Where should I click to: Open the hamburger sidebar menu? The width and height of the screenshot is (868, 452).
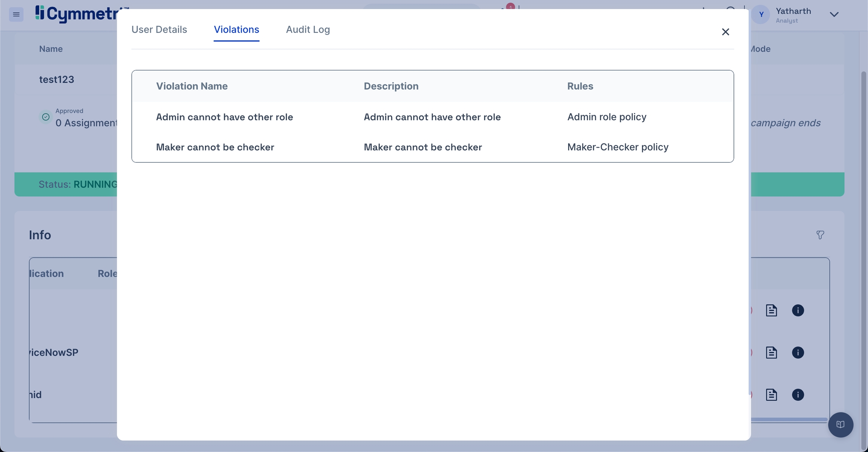tap(16, 14)
